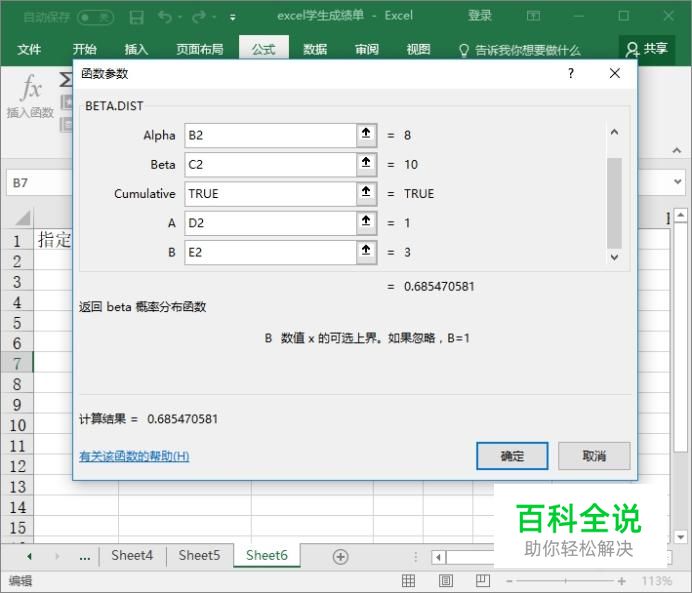Select row header 3
This screenshot has width=692, height=593.
pos(17,282)
